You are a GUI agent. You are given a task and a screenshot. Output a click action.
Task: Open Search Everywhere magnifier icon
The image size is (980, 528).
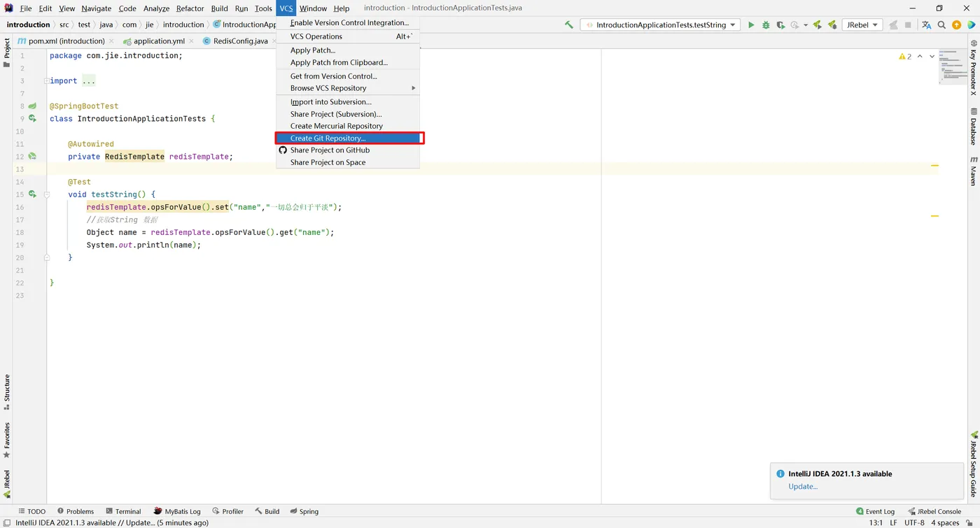941,24
